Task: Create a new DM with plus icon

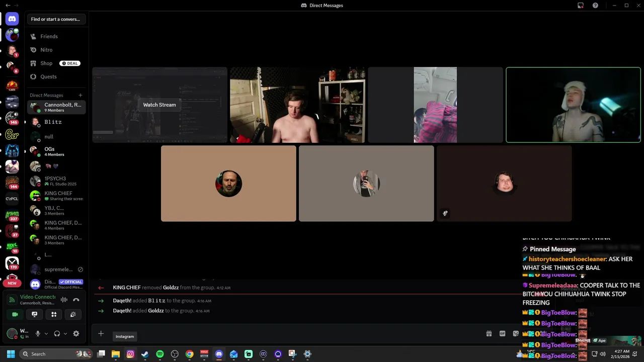Action: pos(80,95)
